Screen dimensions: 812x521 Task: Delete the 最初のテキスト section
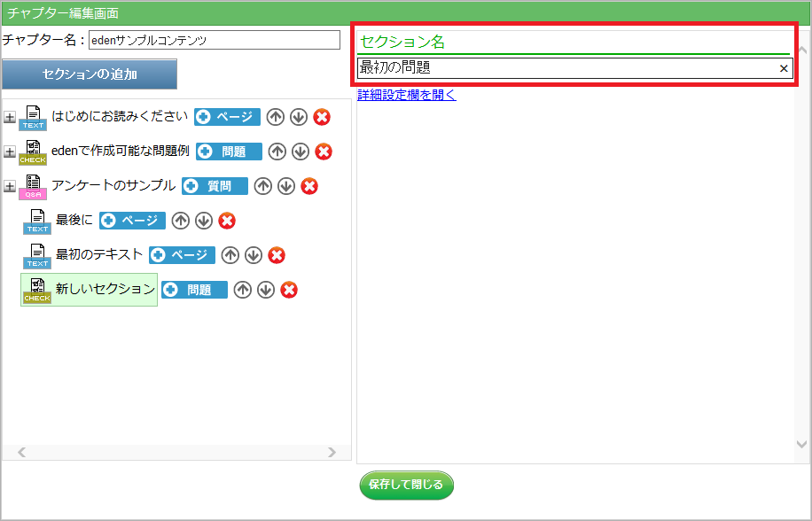277,255
